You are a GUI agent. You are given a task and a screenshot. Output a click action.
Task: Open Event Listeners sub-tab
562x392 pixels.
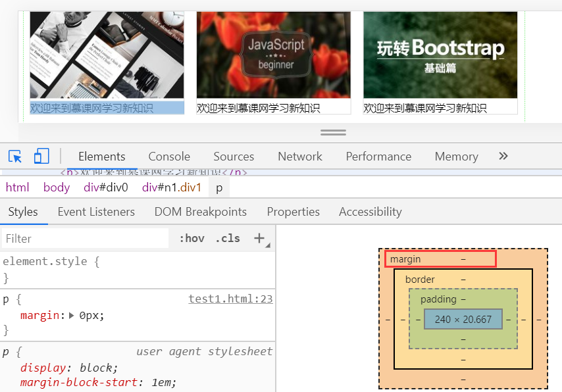point(96,212)
